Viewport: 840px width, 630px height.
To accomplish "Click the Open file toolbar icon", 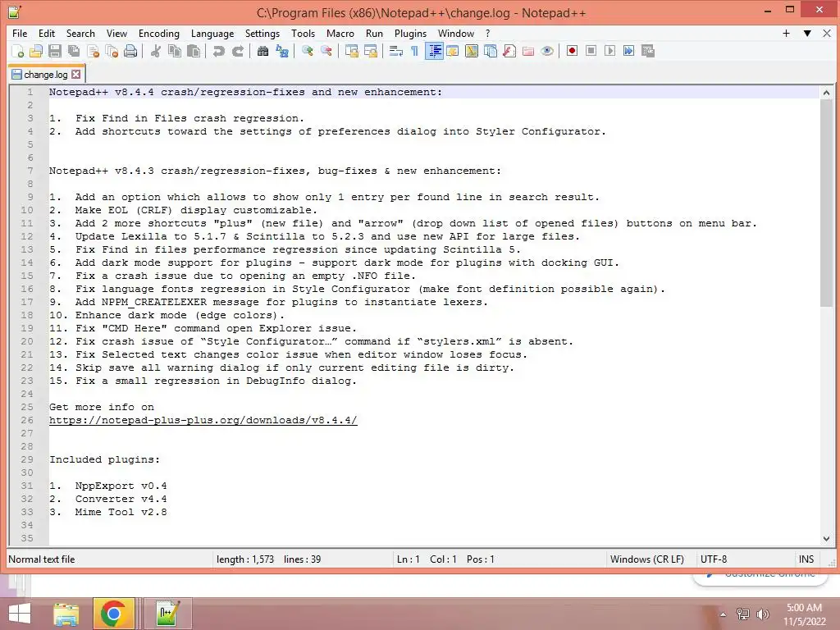I will (x=36, y=51).
